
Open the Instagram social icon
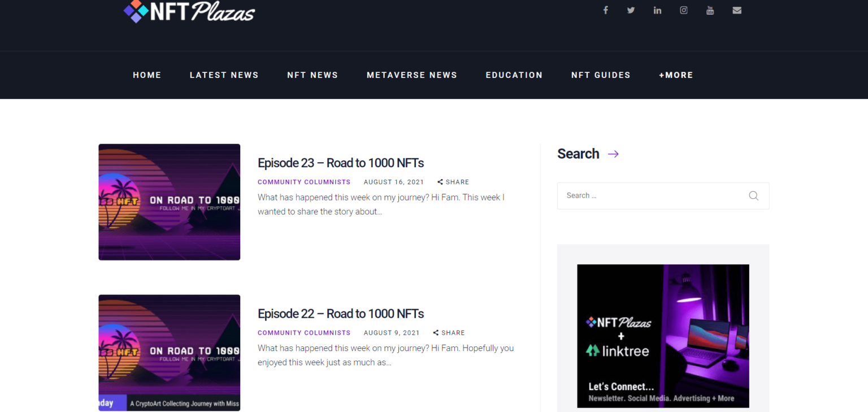pyautogui.click(x=684, y=10)
